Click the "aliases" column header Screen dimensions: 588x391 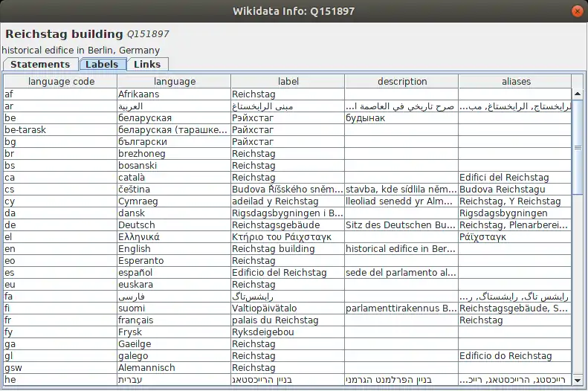(515, 82)
